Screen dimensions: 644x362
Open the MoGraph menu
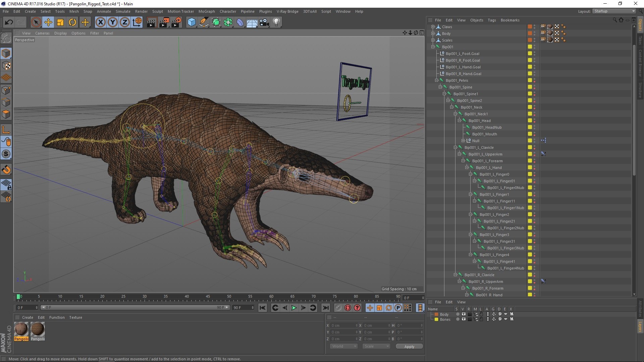207,11
